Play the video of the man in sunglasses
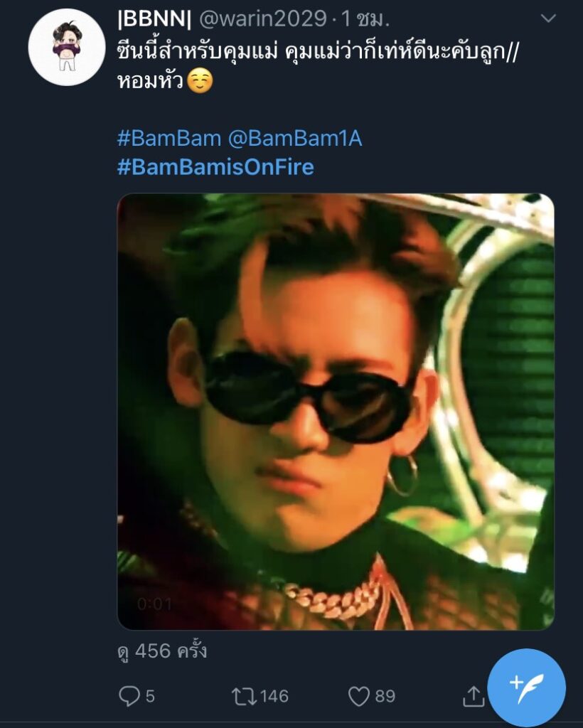 tap(335, 411)
